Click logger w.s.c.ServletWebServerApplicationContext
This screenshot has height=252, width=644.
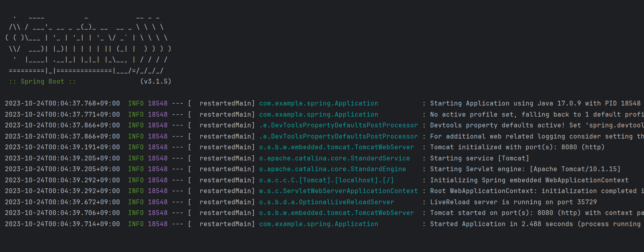pos(339,191)
